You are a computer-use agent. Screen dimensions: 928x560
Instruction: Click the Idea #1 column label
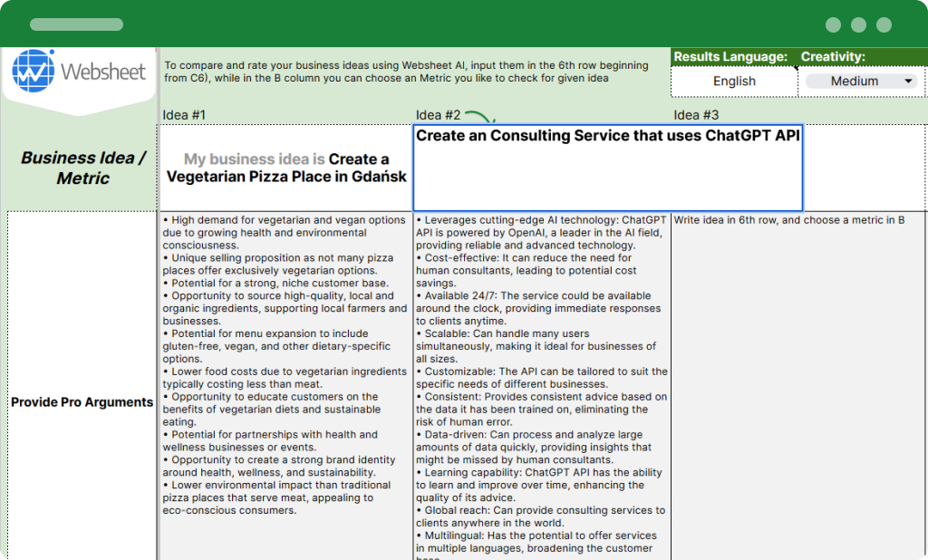click(184, 115)
